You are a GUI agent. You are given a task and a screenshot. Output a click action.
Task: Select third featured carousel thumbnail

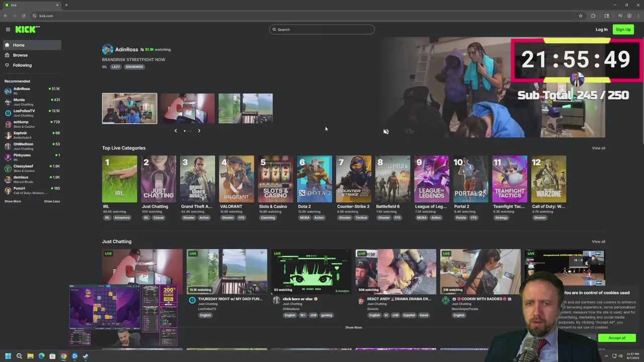tap(246, 108)
